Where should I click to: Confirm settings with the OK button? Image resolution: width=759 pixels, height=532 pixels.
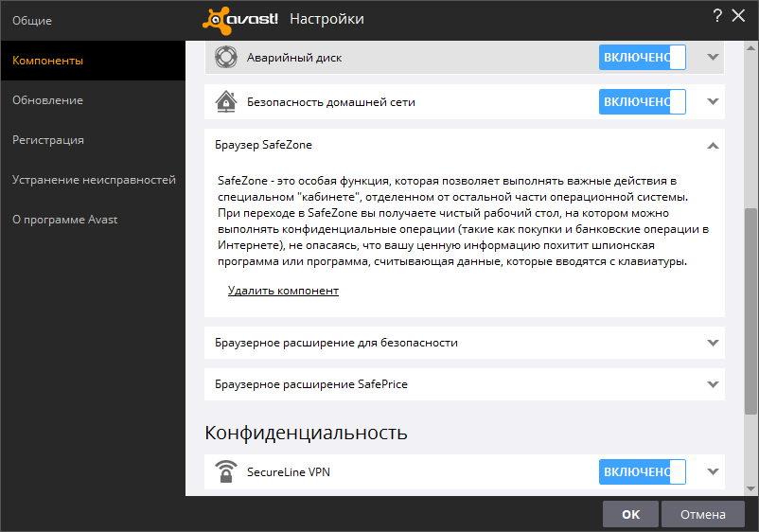tap(630, 514)
